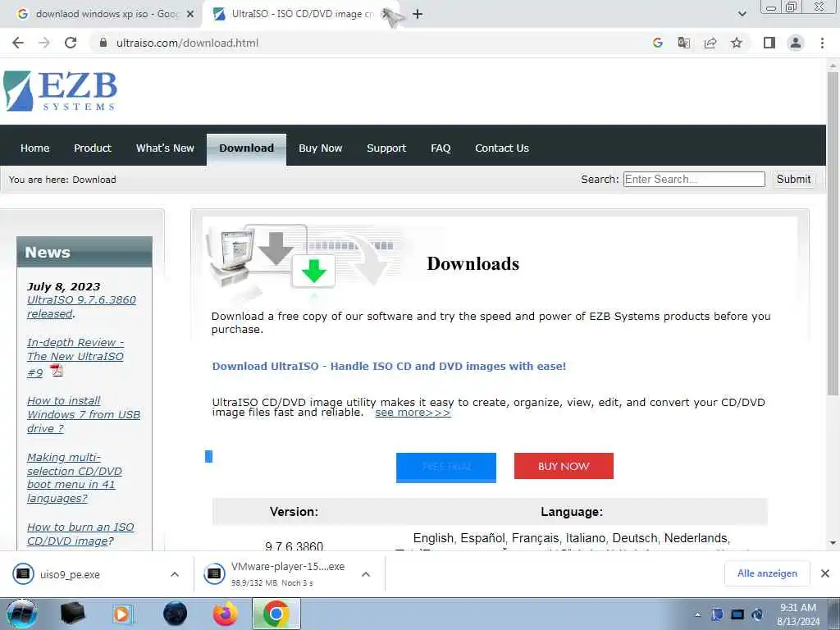Screen dimensions: 840x630
Task: Open the media player taskbar icon
Action: (x=123, y=614)
